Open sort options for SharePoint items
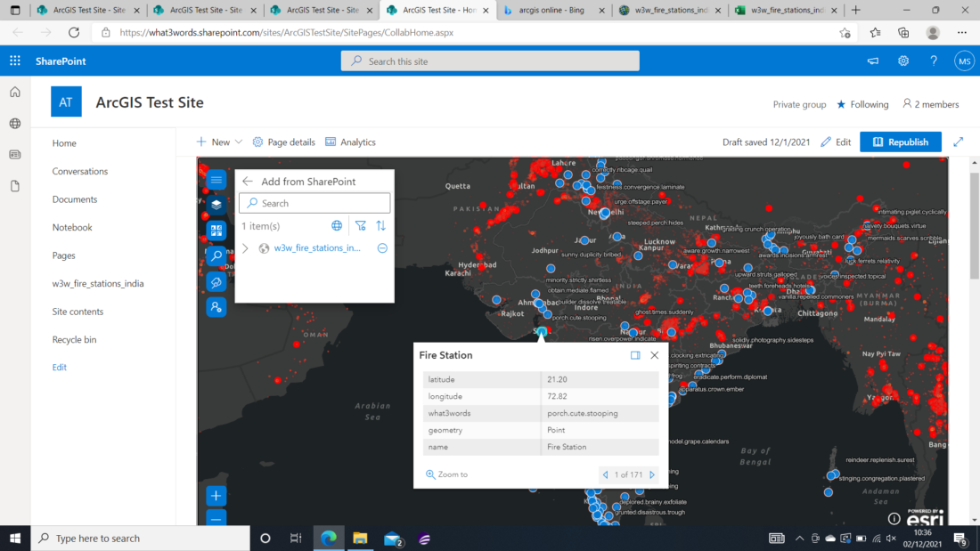The height and width of the screenshot is (551, 980). click(x=381, y=226)
